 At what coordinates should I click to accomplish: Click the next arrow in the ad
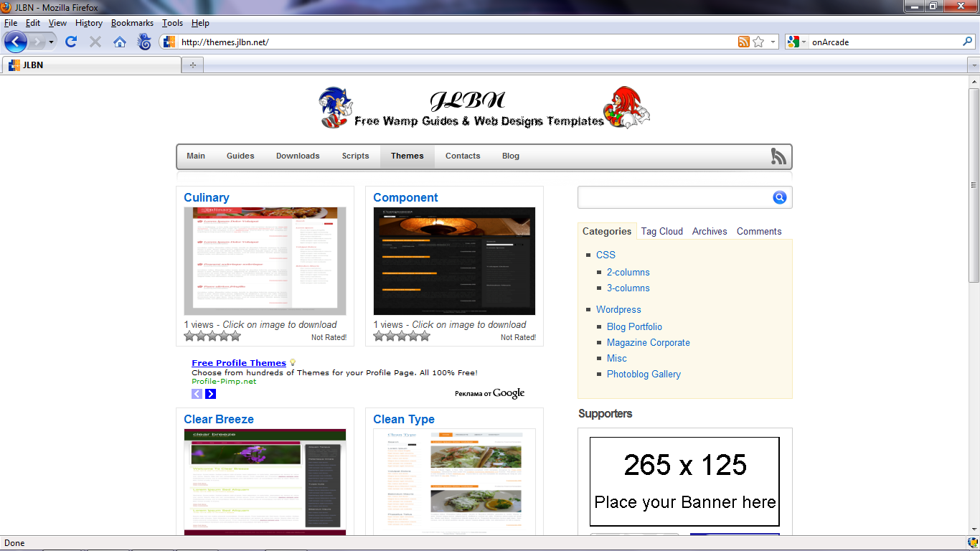(x=210, y=394)
